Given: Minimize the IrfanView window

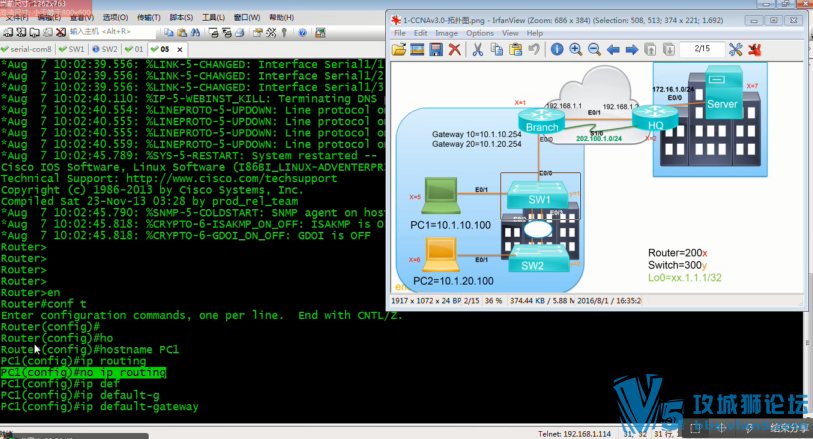Looking at the screenshot, I should click(x=754, y=21).
